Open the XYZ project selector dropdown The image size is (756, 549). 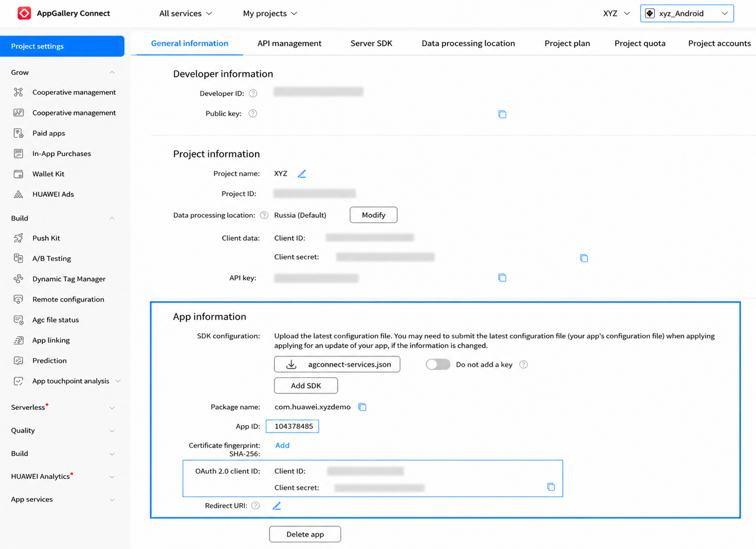pos(616,13)
